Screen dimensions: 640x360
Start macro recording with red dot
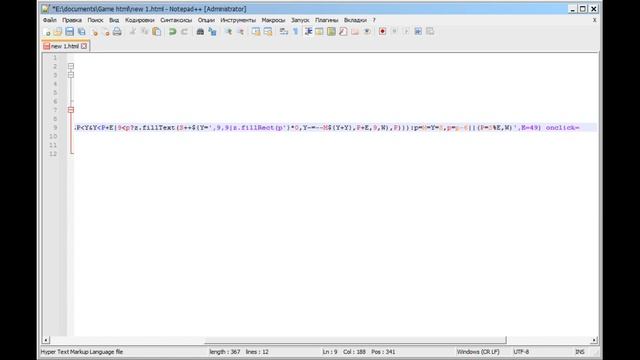click(382, 31)
